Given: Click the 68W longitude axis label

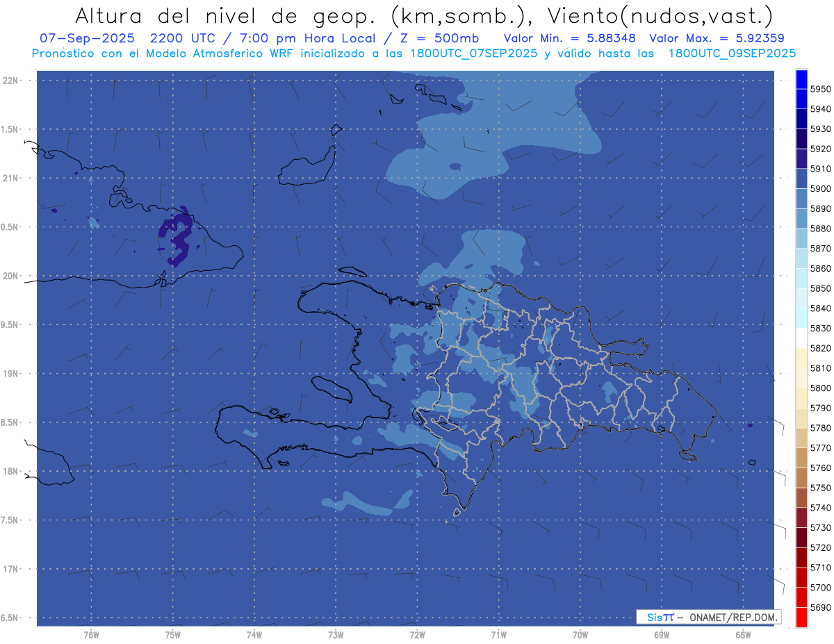Looking at the screenshot, I should point(742,634).
